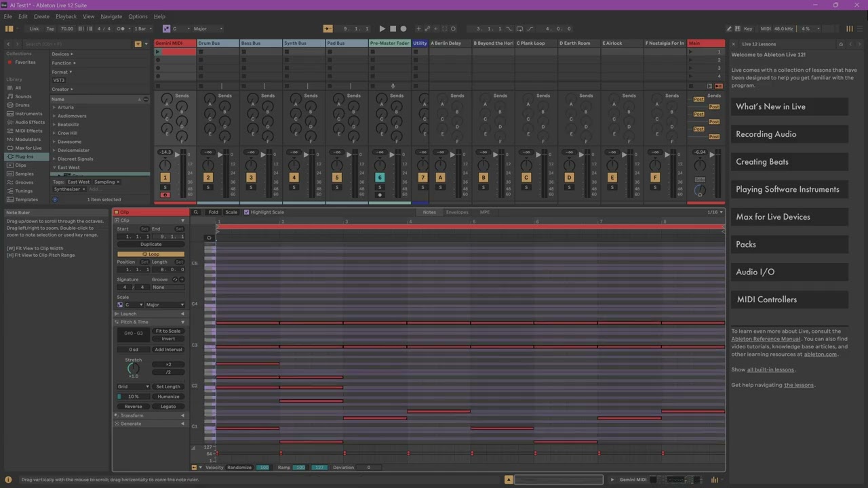868x488 pixels.
Task: Toggle Pre-Master Fader track activator 6
Action: (380, 178)
